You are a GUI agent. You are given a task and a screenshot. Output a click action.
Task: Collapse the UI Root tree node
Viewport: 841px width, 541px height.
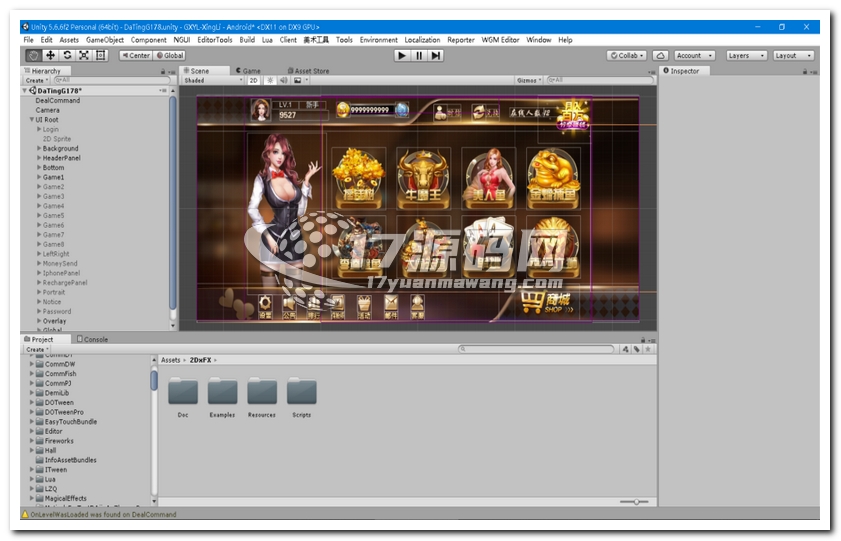point(32,120)
